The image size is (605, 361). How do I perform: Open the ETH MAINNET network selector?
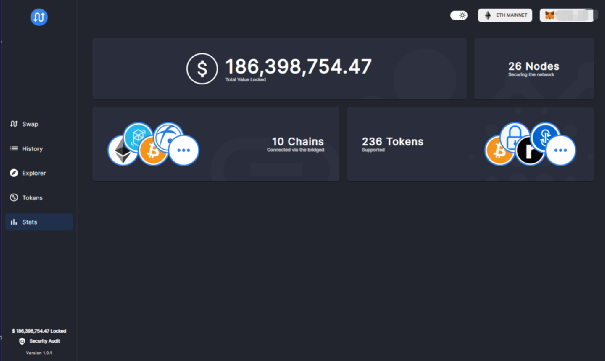[x=505, y=15]
